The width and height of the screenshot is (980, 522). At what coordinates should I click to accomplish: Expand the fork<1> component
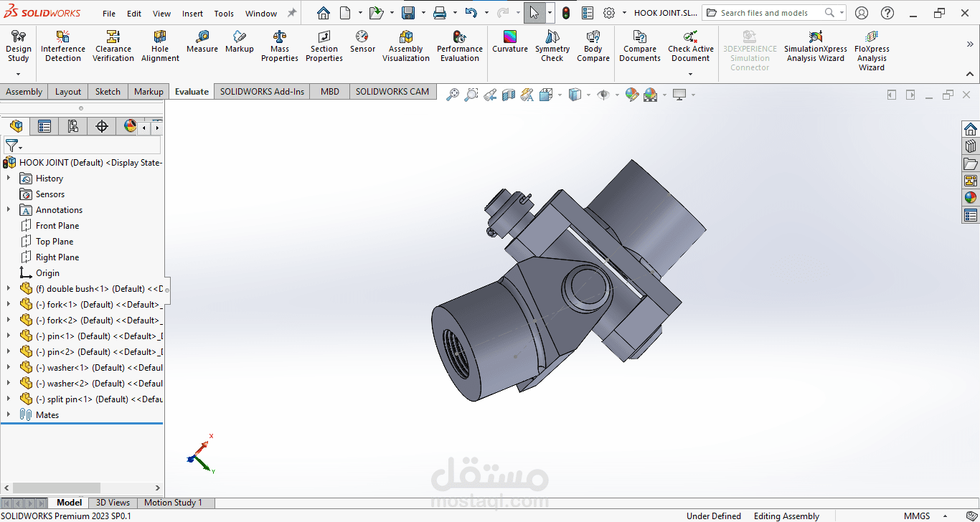coord(9,304)
